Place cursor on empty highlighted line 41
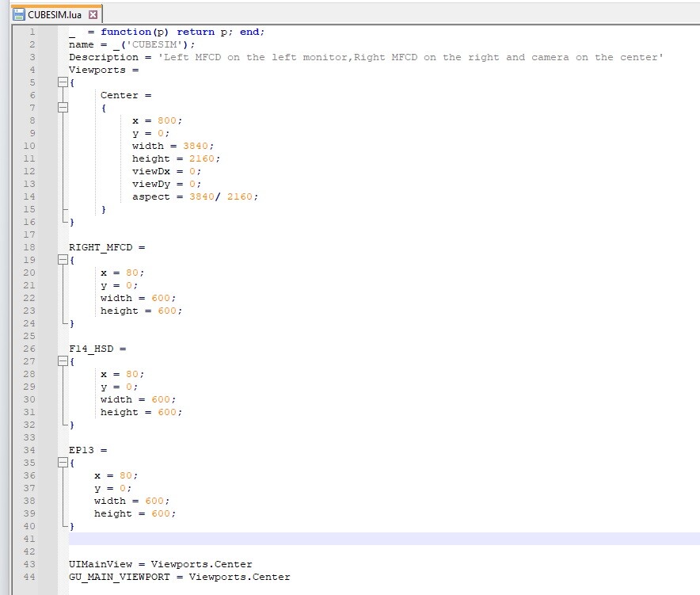The width and height of the screenshot is (700, 595). [x=384, y=539]
